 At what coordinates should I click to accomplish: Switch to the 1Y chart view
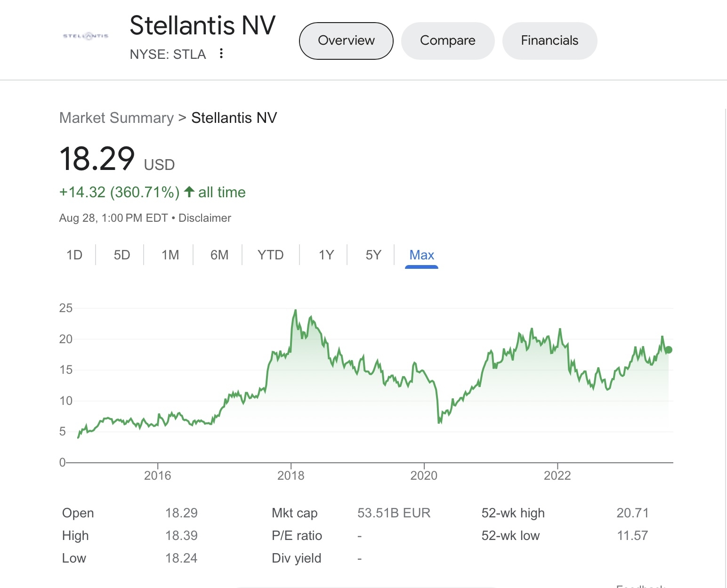coord(326,255)
